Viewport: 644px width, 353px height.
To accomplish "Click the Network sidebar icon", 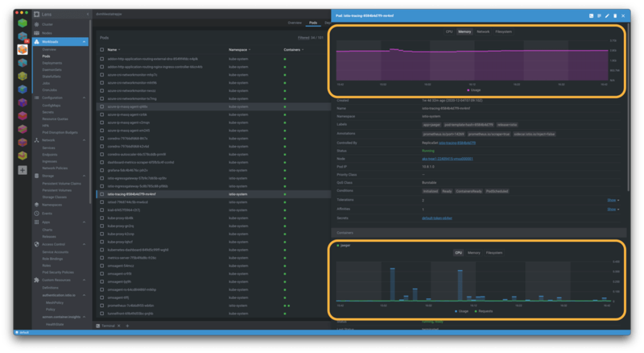I will [x=36, y=140].
